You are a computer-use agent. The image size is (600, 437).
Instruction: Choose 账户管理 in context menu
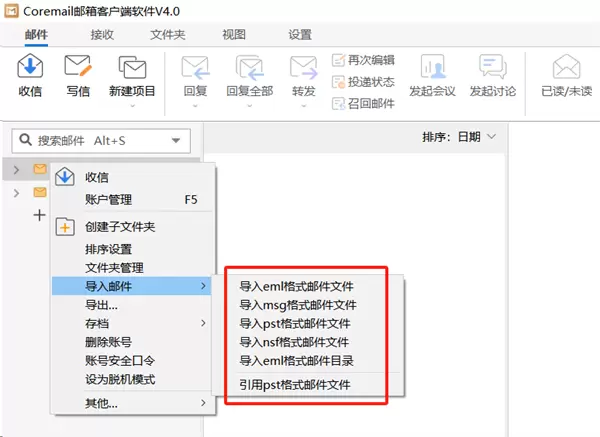[108, 200]
